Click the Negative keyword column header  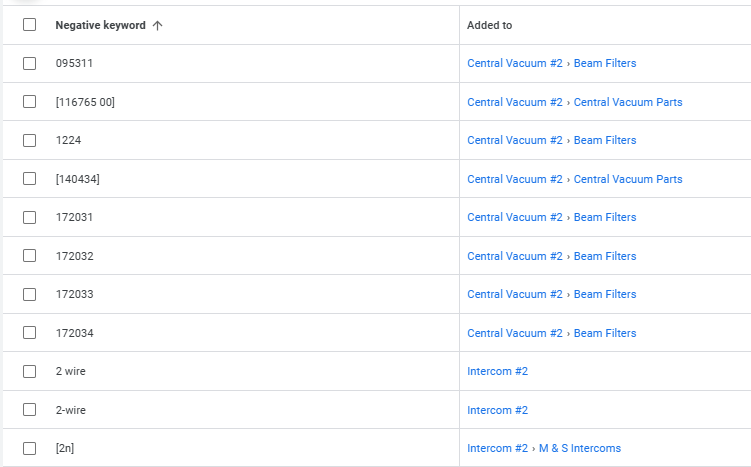point(100,25)
